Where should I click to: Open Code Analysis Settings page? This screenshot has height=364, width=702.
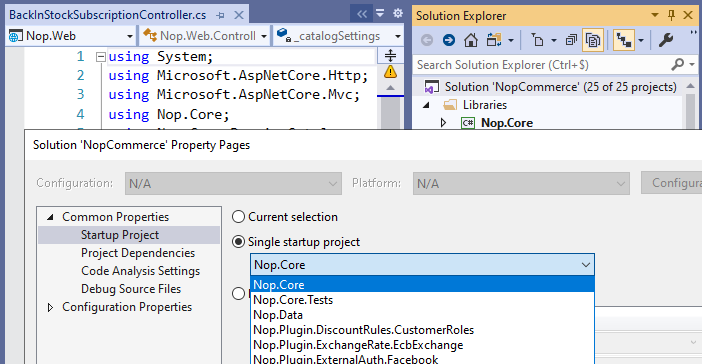click(x=140, y=271)
